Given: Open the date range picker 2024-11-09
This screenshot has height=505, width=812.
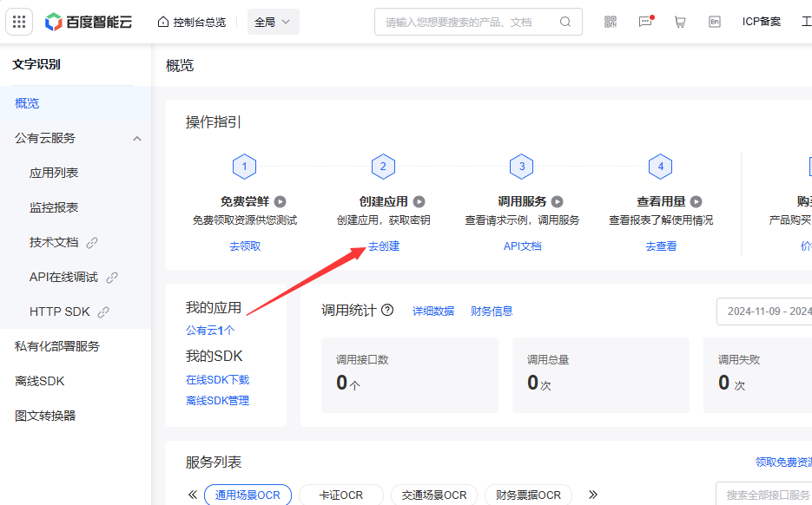Looking at the screenshot, I should tap(764, 312).
